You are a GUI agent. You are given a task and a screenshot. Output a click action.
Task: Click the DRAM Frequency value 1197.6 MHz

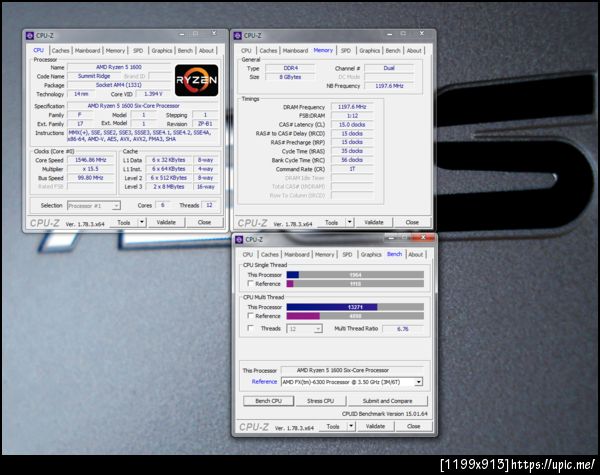pyautogui.click(x=352, y=107)
